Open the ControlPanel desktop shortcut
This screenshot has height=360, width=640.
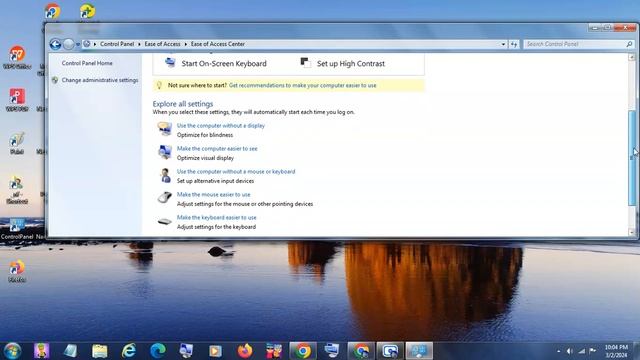(17, 229)
